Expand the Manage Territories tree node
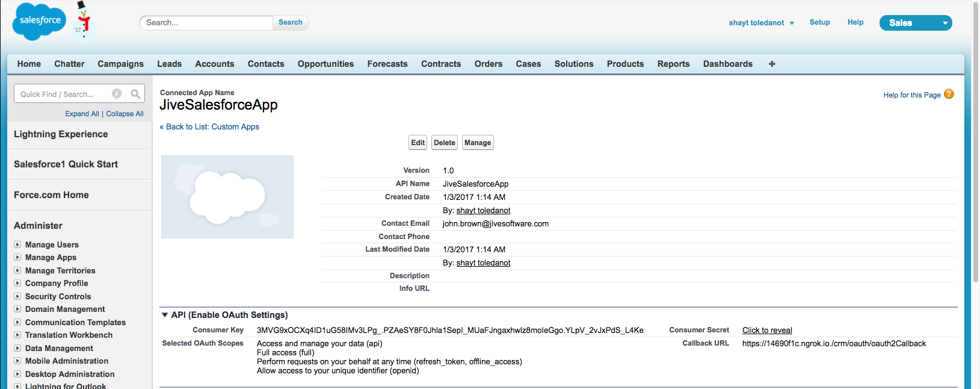980x389 pixels. (x=17, y=270)
